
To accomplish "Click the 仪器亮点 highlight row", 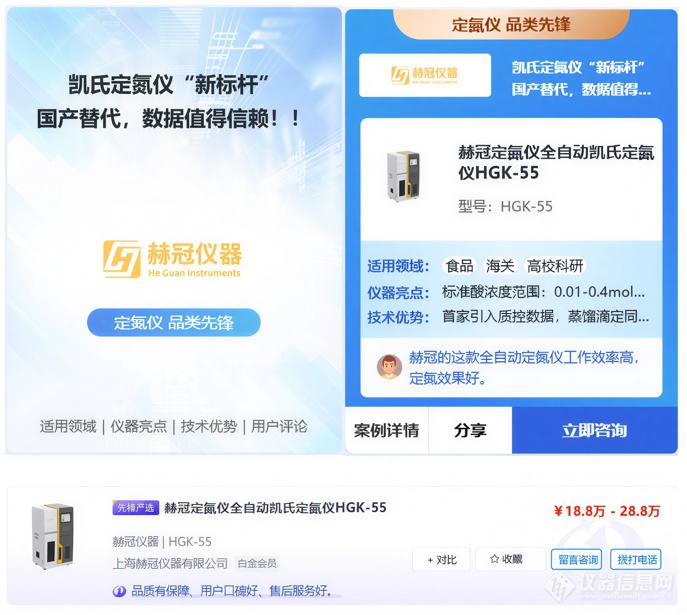I will click(506, 292).
